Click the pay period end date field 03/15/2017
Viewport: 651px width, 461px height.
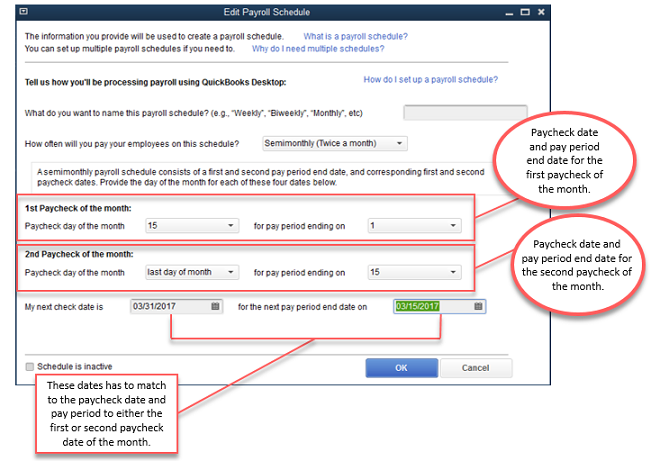pyautogui.click(x=439, y=307)
